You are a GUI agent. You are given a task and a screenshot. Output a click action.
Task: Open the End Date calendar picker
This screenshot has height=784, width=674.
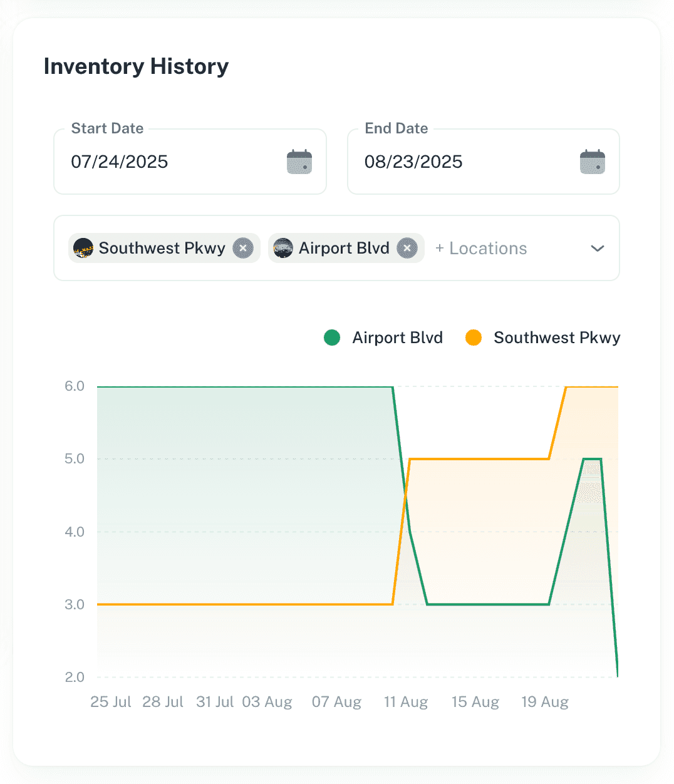592,161
